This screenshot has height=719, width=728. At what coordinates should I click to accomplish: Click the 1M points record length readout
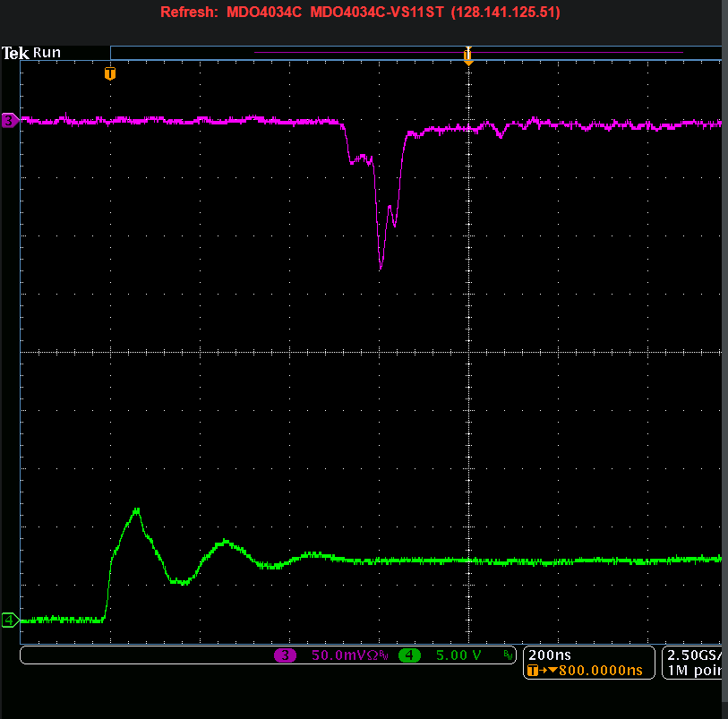[x=696, y=671]
